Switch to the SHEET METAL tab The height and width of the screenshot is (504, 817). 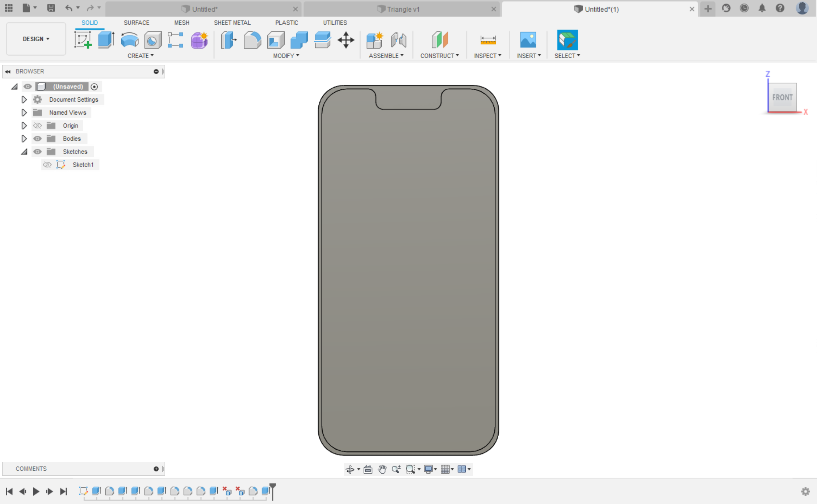click(x=232, y=22)
